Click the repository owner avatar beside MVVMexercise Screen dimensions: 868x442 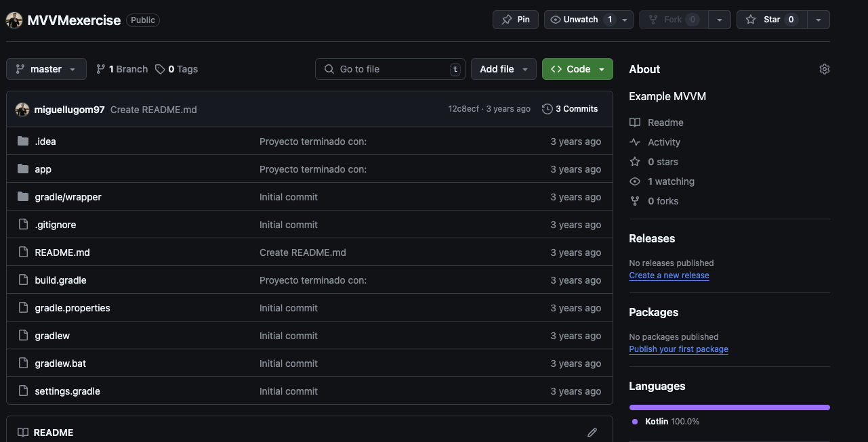pos(14,20)
